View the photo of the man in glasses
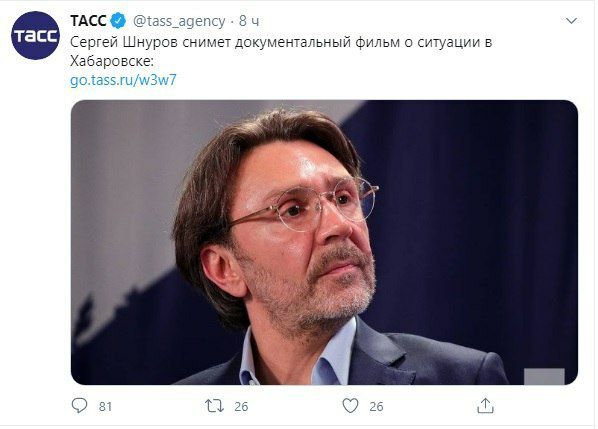This screenshot has height=429, width=598. tap(324, 242)
